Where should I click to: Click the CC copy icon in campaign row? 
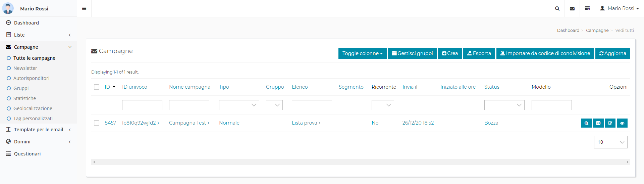coord(598,123)
